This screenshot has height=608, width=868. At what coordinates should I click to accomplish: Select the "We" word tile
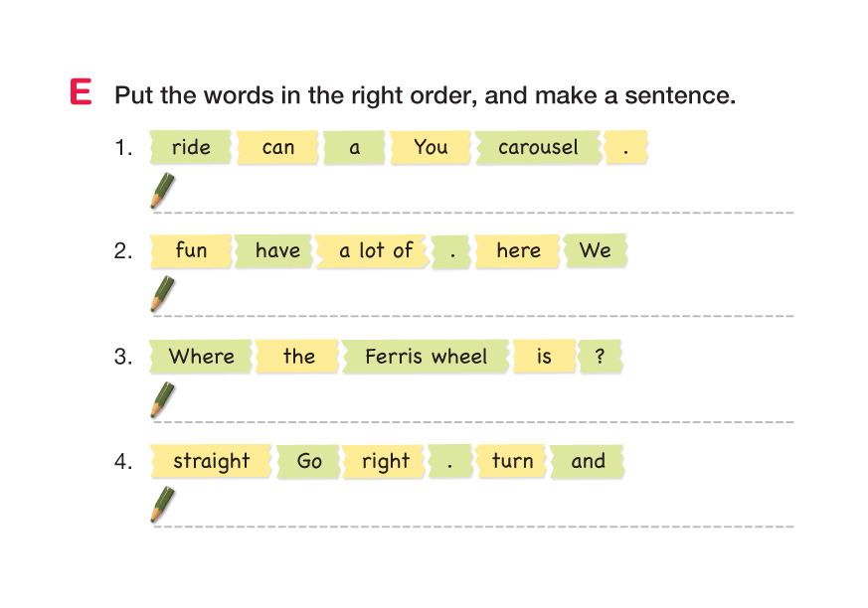tap(595, 250)
